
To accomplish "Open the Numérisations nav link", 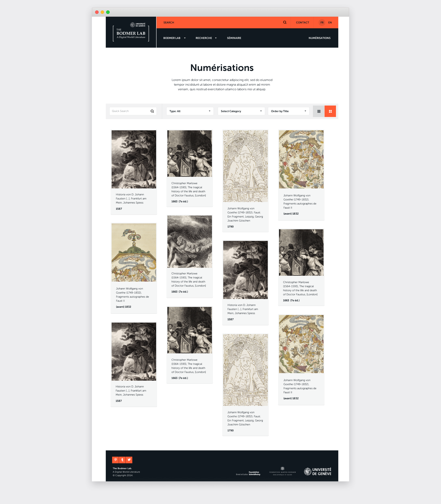I will click(319, 38).
